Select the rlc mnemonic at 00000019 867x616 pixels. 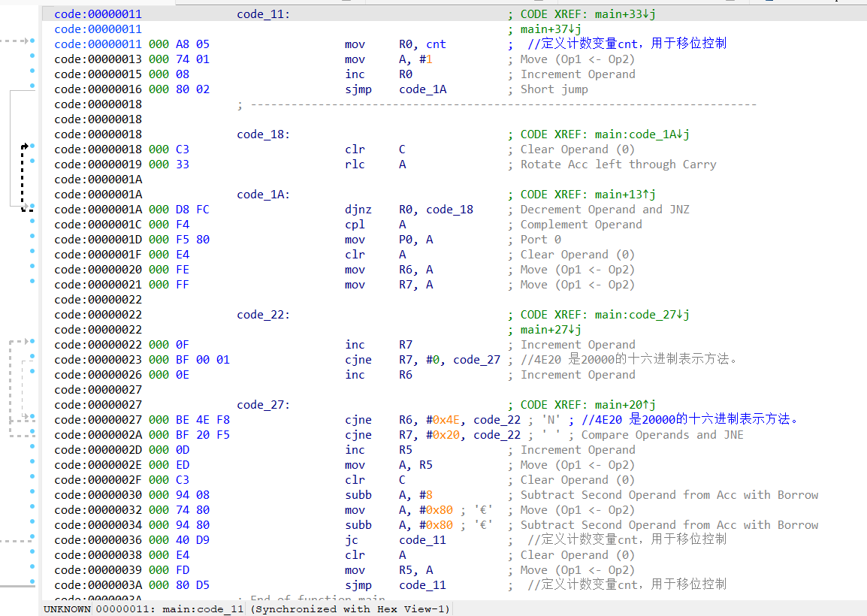(355, 165)
